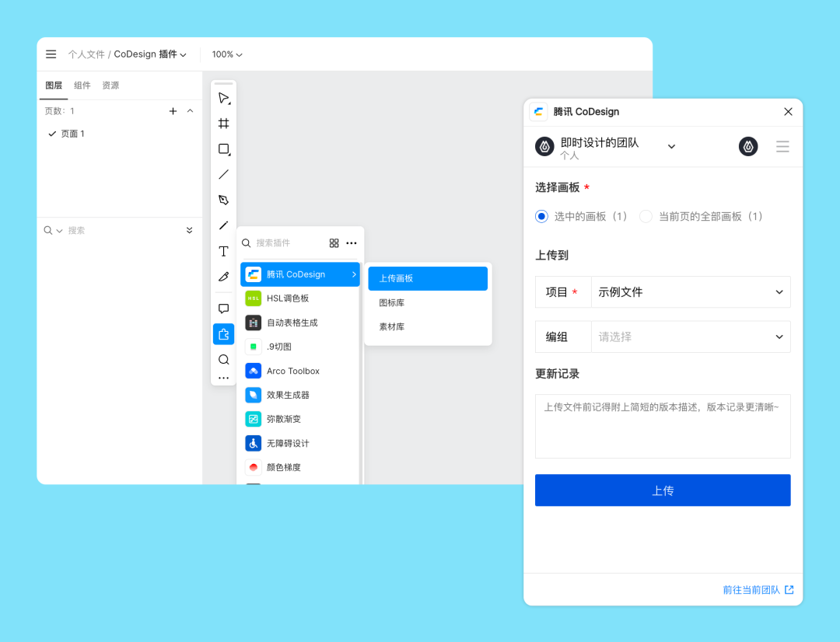Open plugin panel more options

(x=352, y=243)
